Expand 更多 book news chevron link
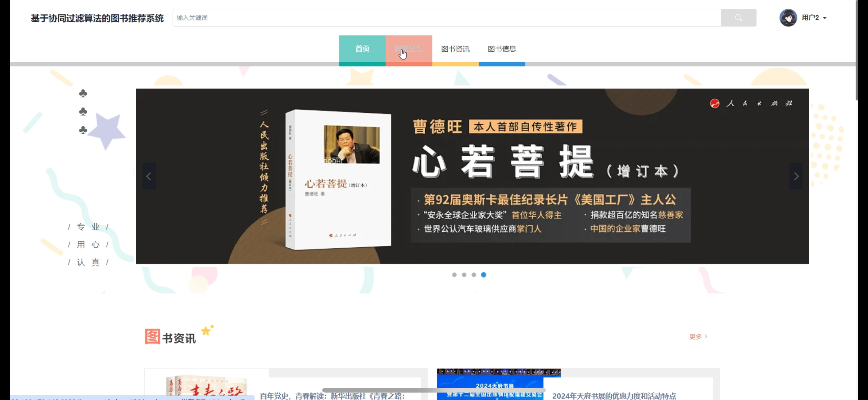The width and height of the screenshot is (868, 400). 698,336
